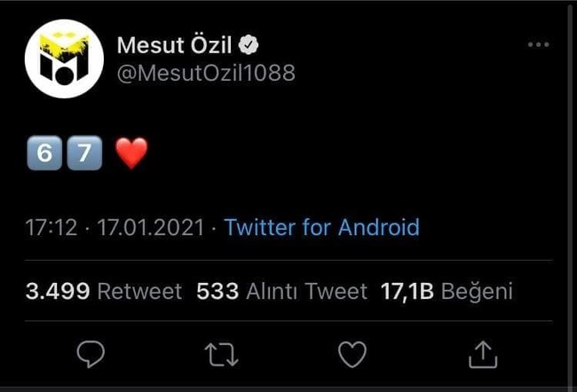Click the Beğeni label
The width and height of the screenshot is (577, 392).
click(478, 292)
